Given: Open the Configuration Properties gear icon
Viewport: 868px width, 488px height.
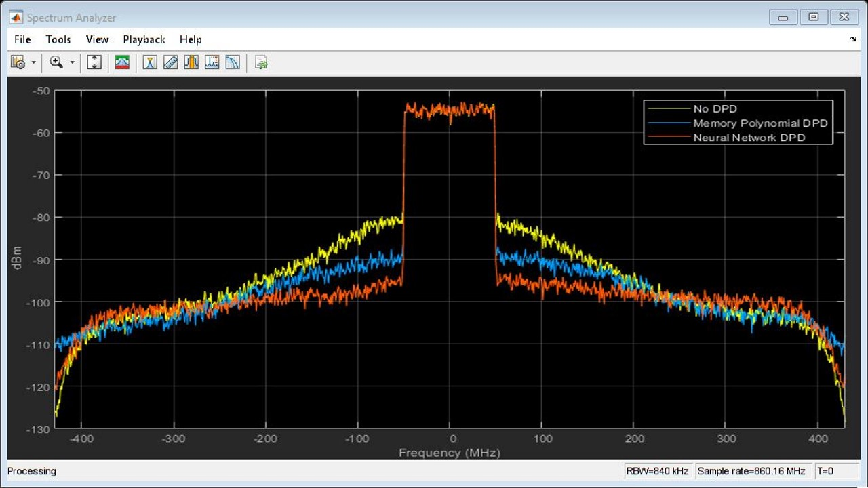Looking at the screenshot, I should [x=18, y=63].
